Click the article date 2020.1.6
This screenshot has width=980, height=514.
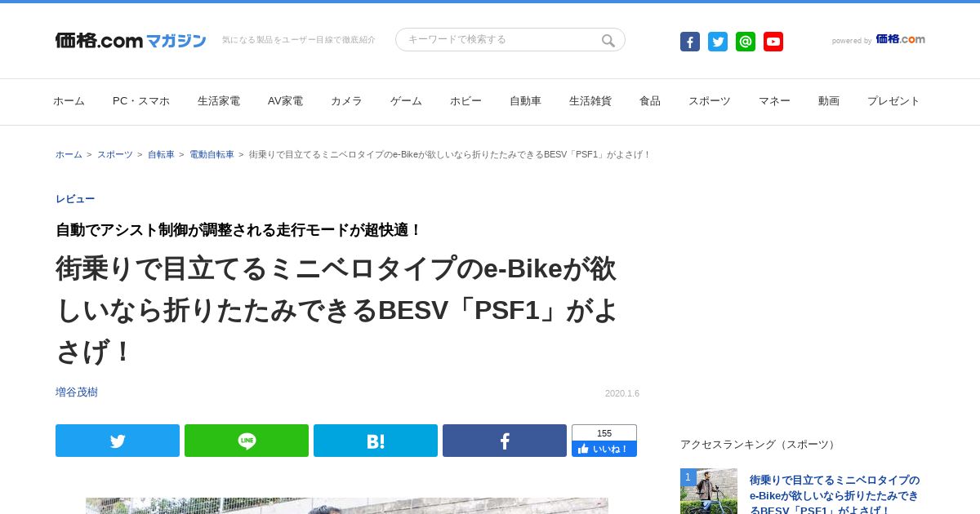click(622, 393)
